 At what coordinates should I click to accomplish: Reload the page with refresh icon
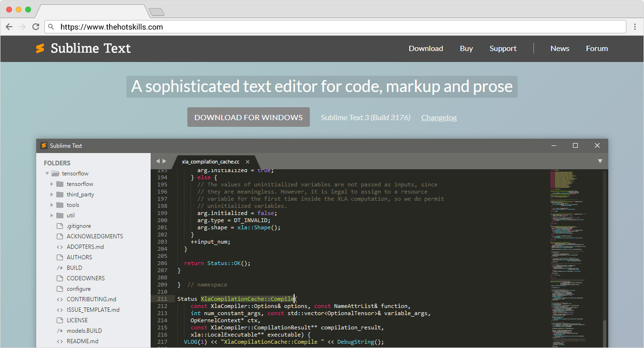tap(36, 27)
